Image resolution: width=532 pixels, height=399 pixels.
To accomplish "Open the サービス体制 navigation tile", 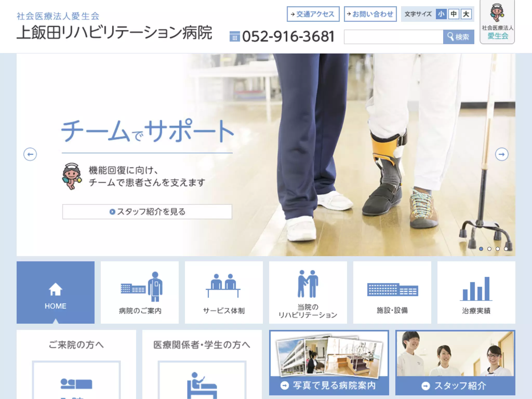I will point(224,292).
